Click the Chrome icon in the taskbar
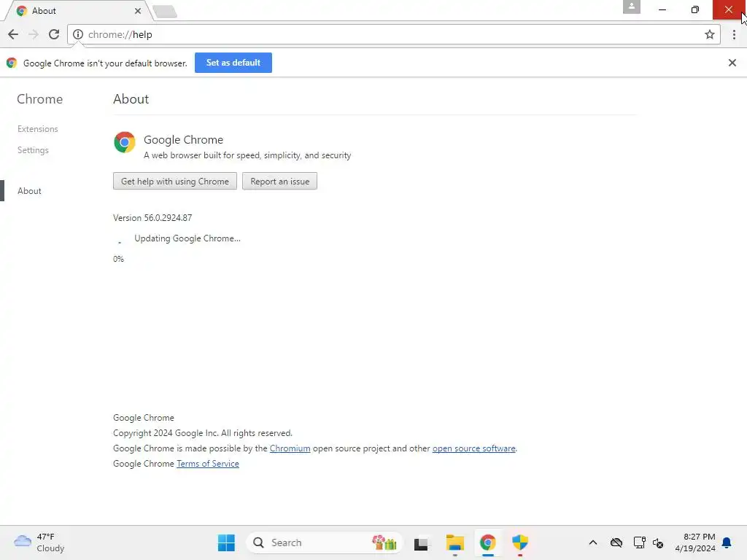This screenshot has height=560, width=747. click(487, 542)
